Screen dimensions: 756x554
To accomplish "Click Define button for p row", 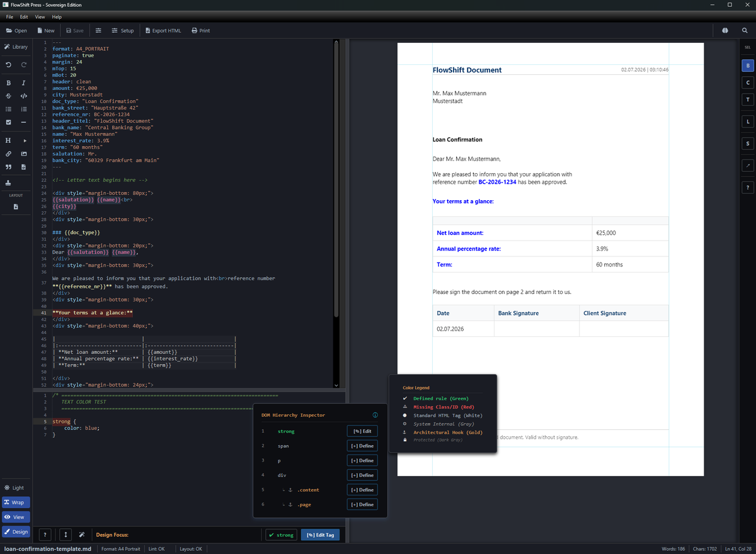I will coord(362,460).
